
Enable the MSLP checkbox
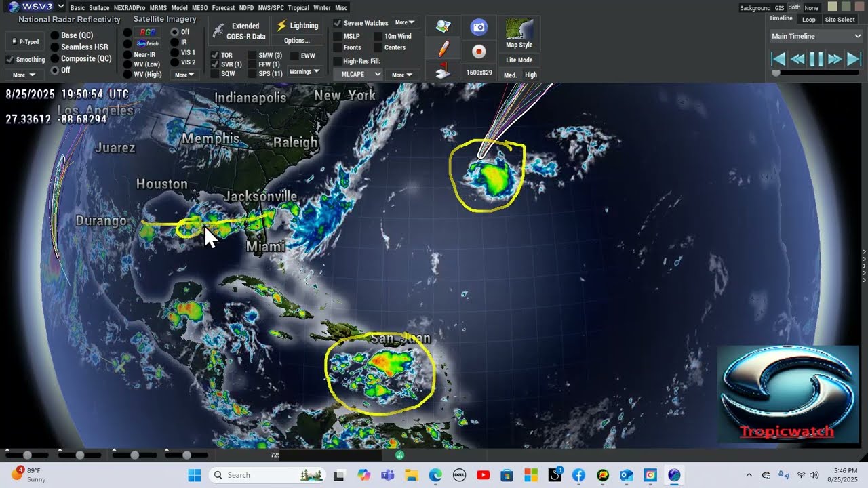[337, 36]
